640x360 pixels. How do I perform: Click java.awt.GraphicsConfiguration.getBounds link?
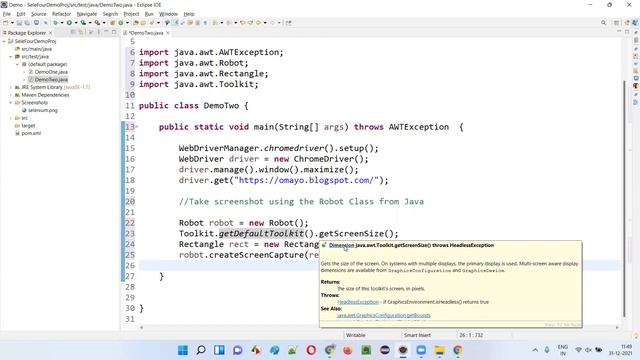[x=384, y=316]
